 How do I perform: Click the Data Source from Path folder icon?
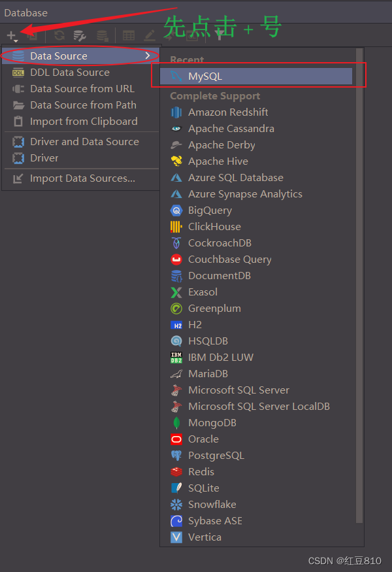point(18,105)
